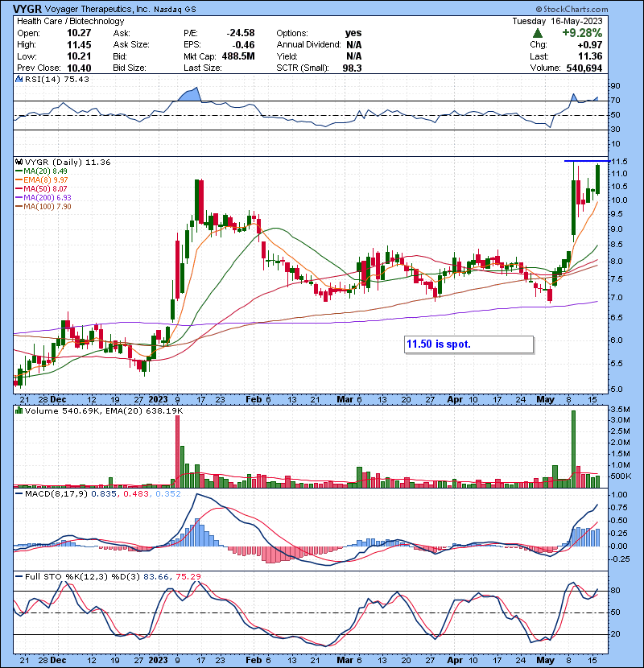Viewport: 644px width, 668px height.
Task: Click the Voyager Therapeutics, Inc. company name
Action: tap(97, 9)
